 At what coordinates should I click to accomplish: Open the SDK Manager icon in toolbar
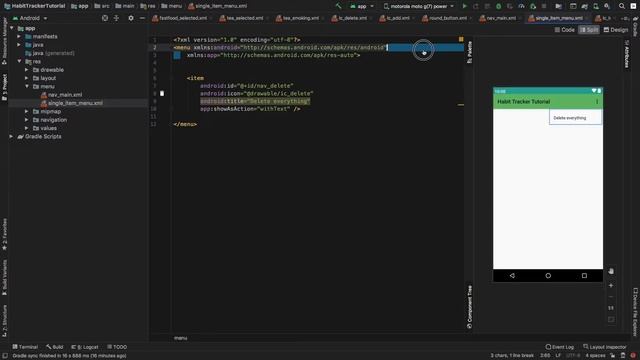(607, 6)
